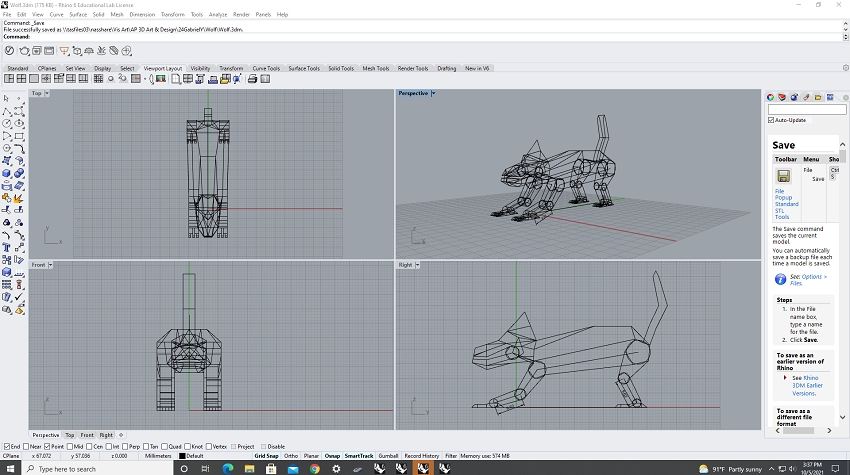The image size is (850, 475).
Task: Expand the Front viewport title dropdown
Action: point(51,265)
